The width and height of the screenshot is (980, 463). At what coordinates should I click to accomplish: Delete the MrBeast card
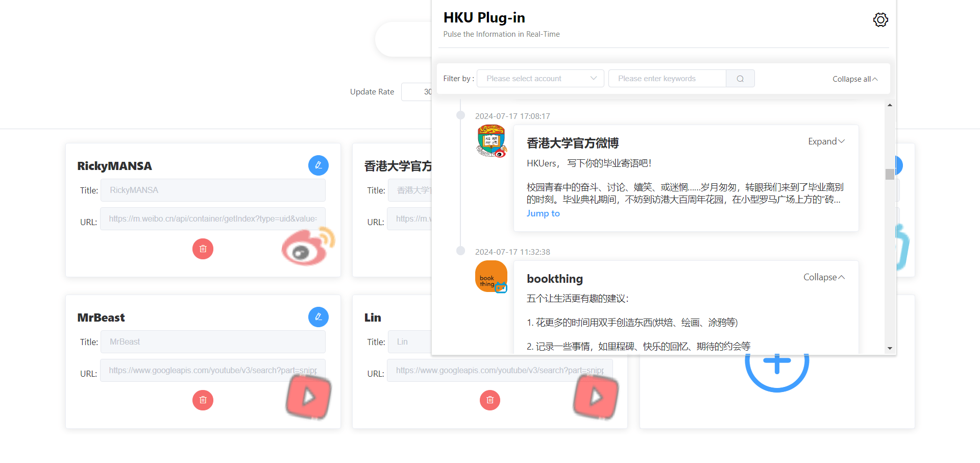[203, 400]
